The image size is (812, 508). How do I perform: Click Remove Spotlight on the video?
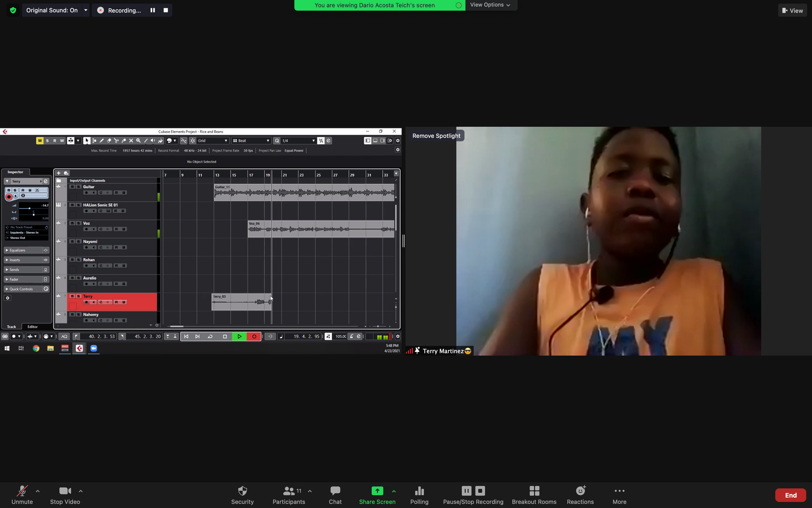coord(436,136)
